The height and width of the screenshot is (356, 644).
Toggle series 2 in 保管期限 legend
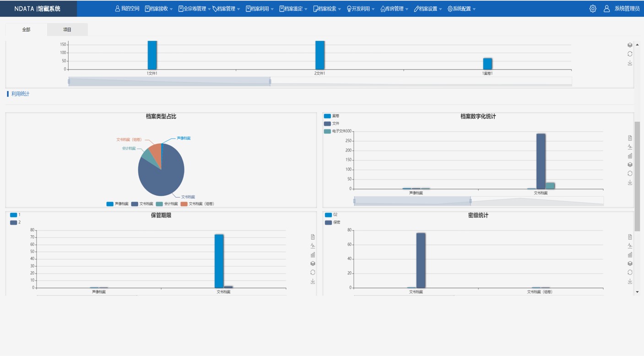coord(15,222)
